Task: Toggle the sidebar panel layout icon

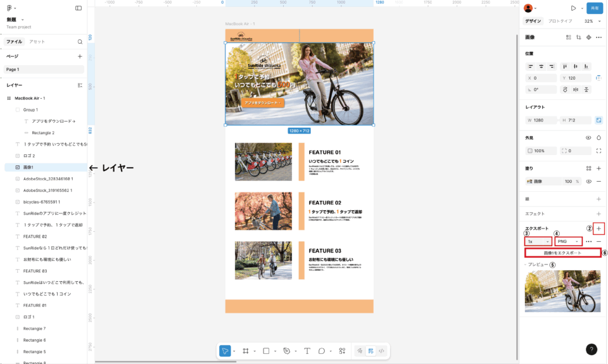Action: (x=79, y=8)
